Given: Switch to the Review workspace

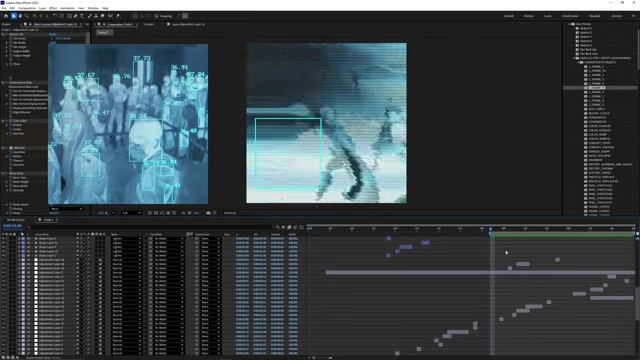Looking at the screenshot, I should click(529, 16).
